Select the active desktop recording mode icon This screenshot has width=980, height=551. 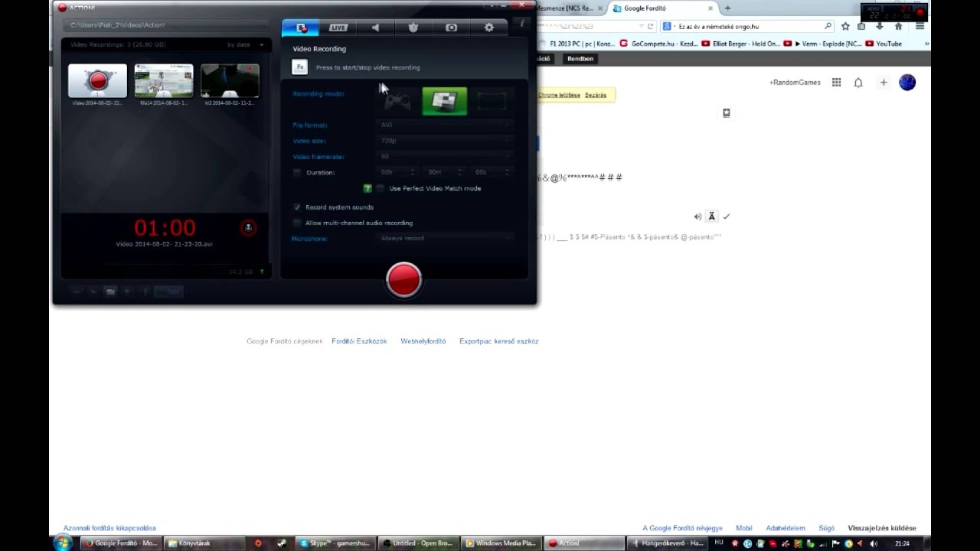pos(444,100)
